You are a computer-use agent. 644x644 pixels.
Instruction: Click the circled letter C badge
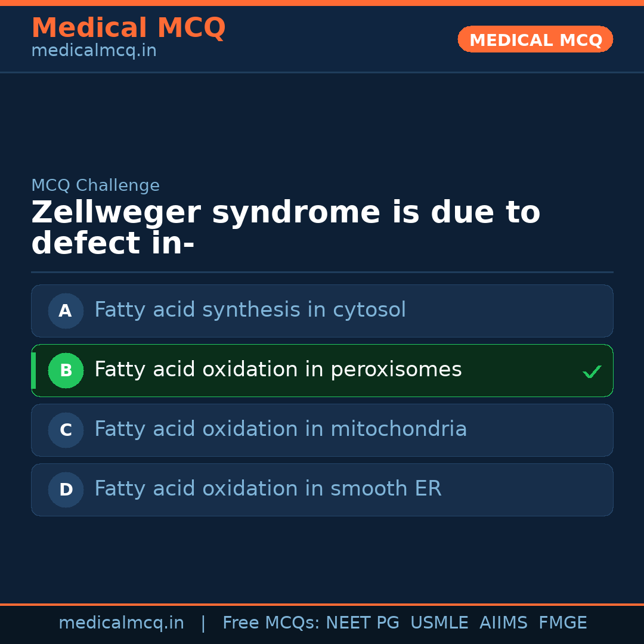click(66, 430)
